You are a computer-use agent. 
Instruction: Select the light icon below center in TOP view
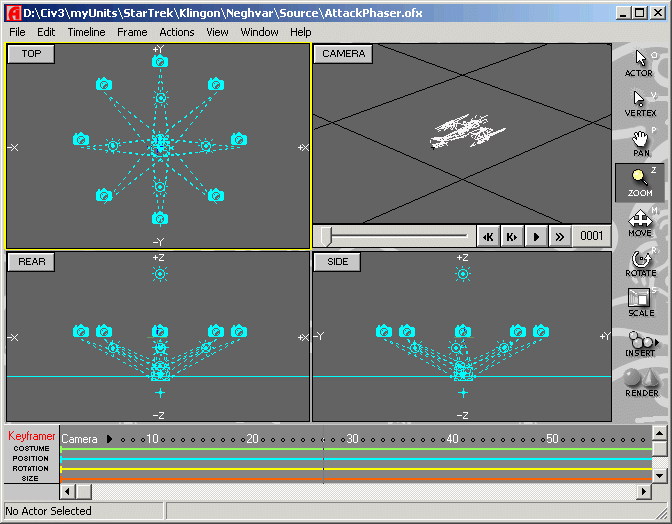point(160,187)
